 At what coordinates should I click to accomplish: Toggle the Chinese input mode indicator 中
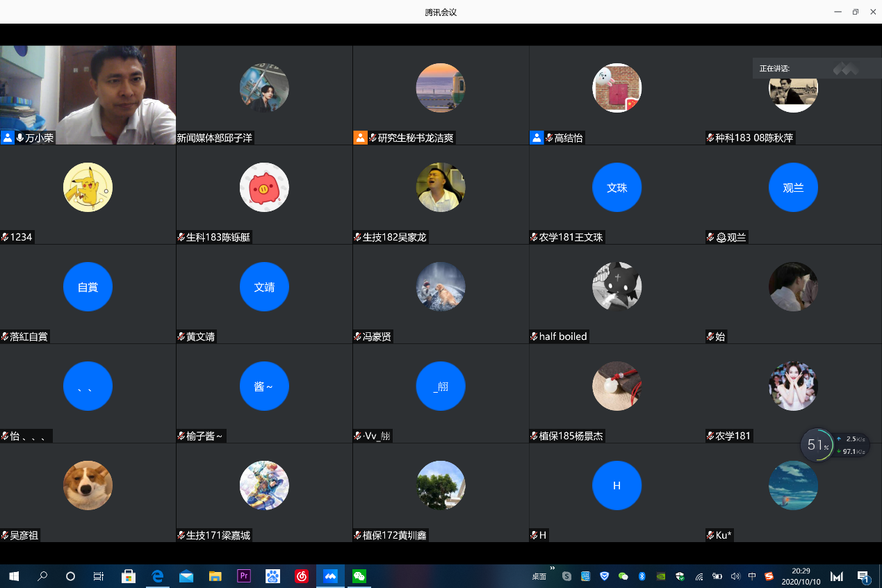tap(752, 576)
